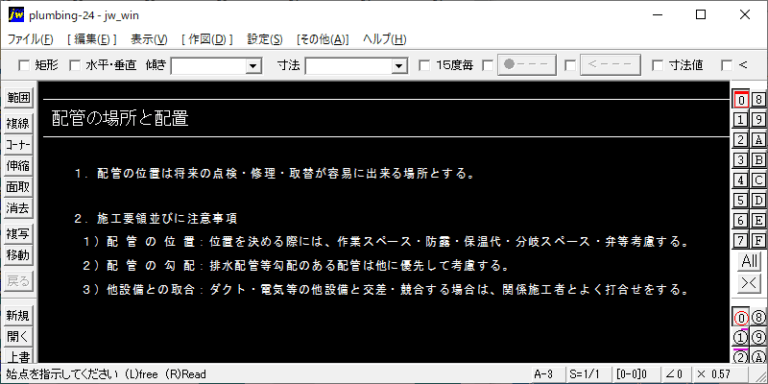Open the ヘルプ(H) menu

(x=384, y=40)
